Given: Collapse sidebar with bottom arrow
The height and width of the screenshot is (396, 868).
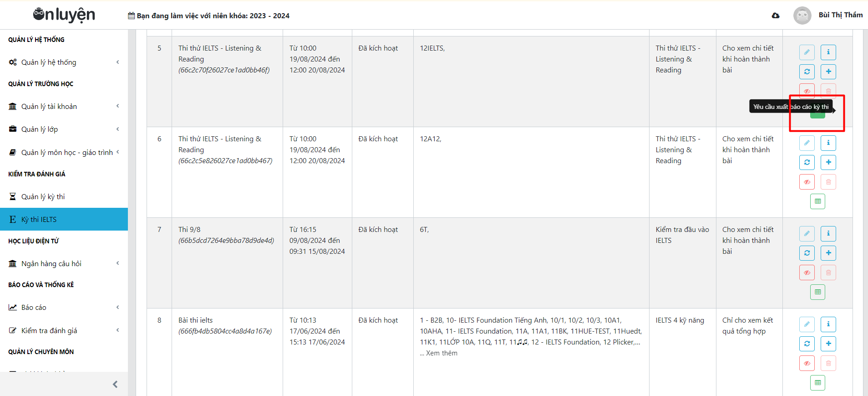Looking at the screenshot, I should tap(115, 384).
